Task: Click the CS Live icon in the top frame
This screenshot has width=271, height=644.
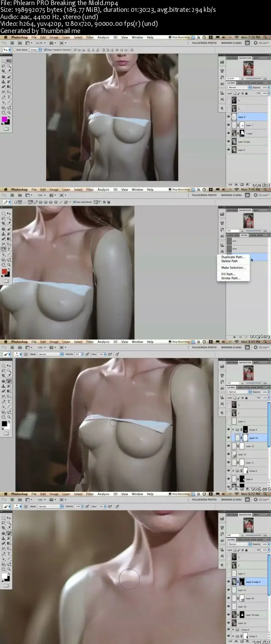Action: pos(255,43)
